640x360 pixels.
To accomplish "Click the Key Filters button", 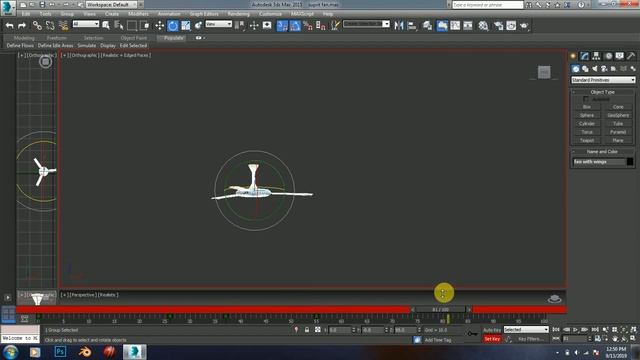I will point(531,339).
